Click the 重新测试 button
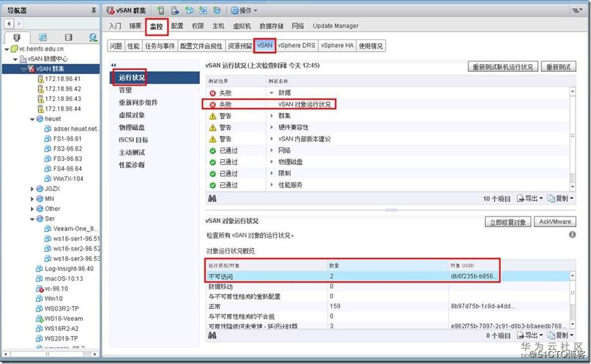The width and height of the screenshot is (591, 364). (558, 67)
